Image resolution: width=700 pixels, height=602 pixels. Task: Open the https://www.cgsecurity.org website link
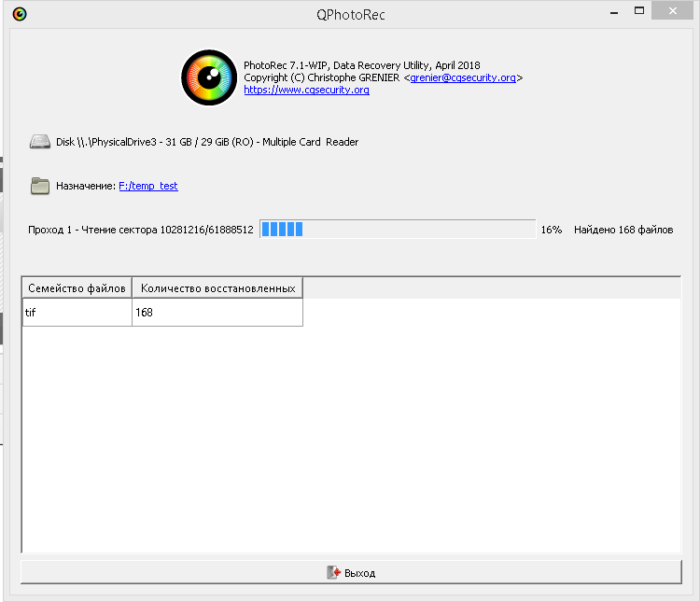[x=306, y=90]
